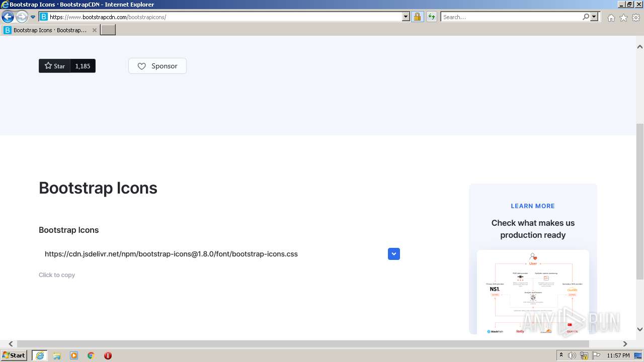Open 'Check what makes us production ready' ad
644x362 pixels.
533,229
